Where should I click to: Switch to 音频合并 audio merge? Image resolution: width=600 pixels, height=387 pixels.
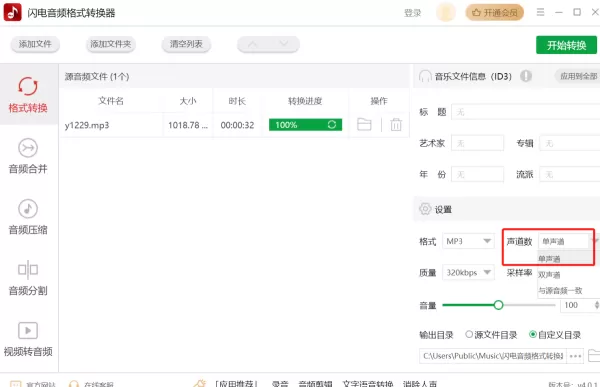28,156
